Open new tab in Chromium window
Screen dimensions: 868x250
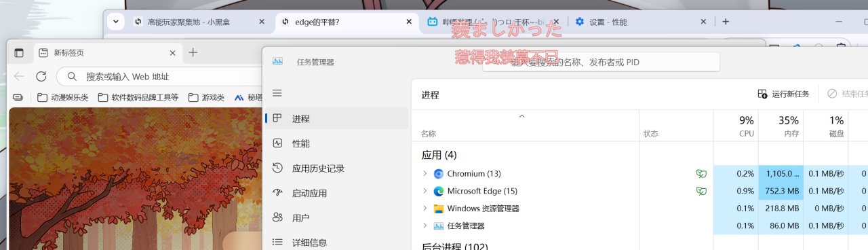pos(726,22)
